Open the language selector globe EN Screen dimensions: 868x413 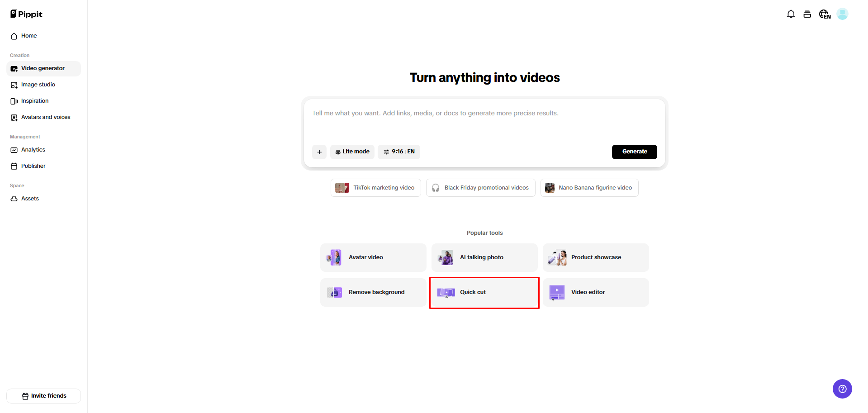(824, 14)
